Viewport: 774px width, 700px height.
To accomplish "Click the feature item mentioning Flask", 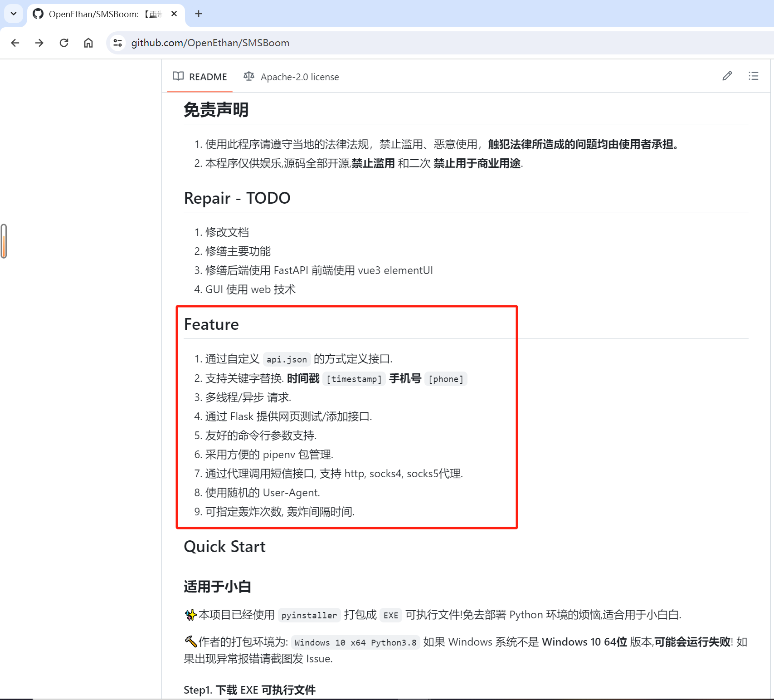I will (289, 416).
